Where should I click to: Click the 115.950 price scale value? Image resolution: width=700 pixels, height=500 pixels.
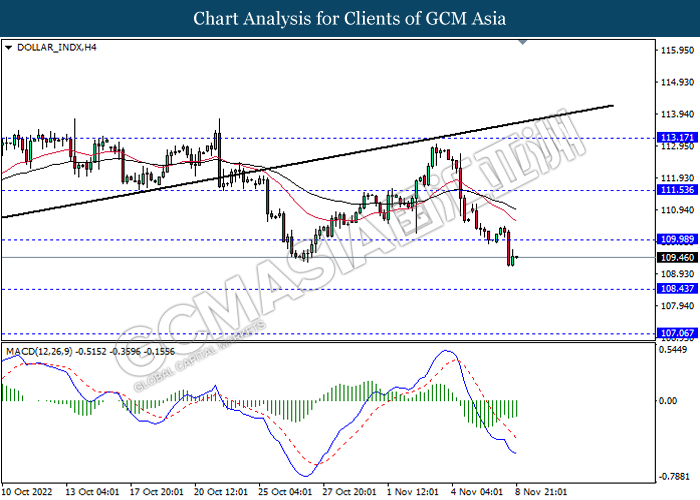click(677, 50)
